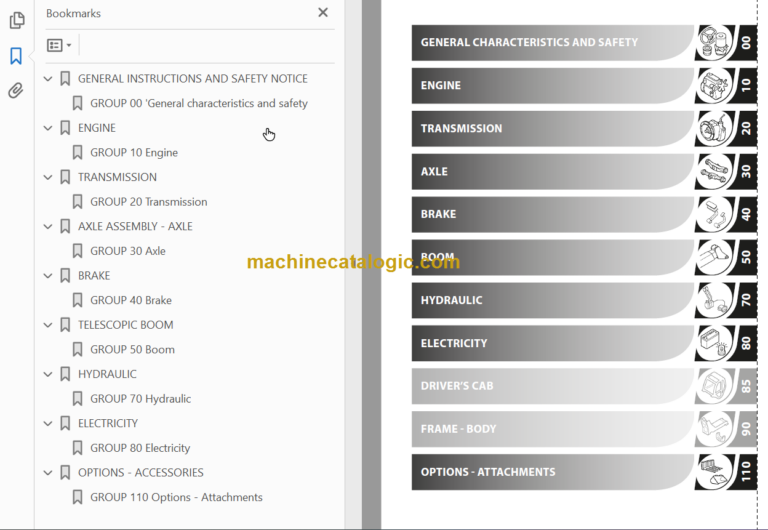The image size is (768, 530).
Task: Click the AXLE section banner on page
Action: (552, 171)
